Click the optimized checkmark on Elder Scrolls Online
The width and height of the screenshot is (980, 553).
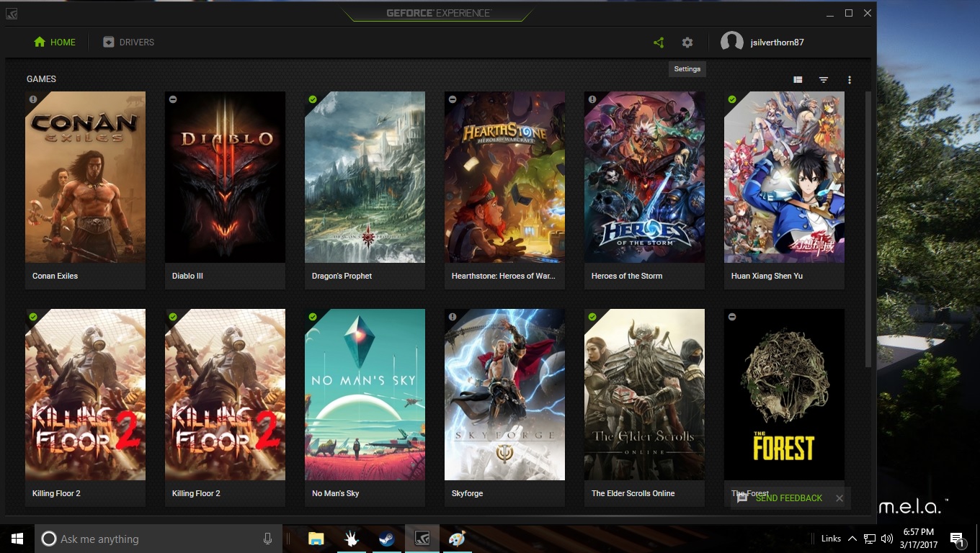592,317
